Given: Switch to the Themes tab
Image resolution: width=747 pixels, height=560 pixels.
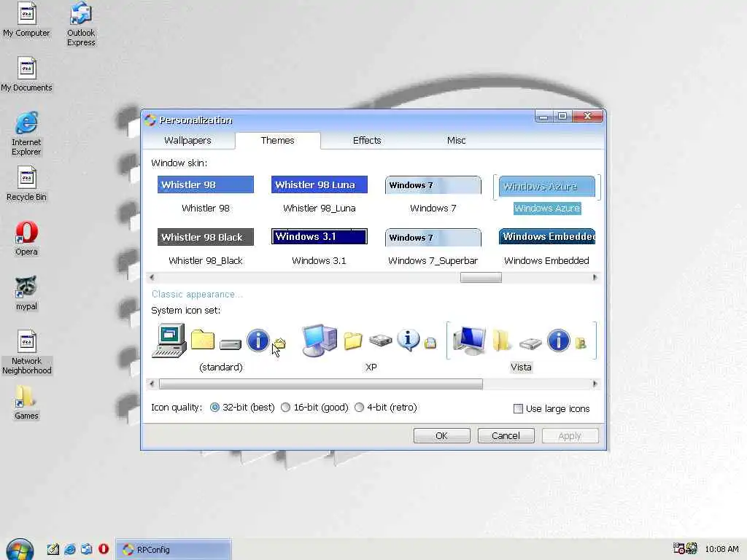Looking at the screenshot, I should click(278, 141).
